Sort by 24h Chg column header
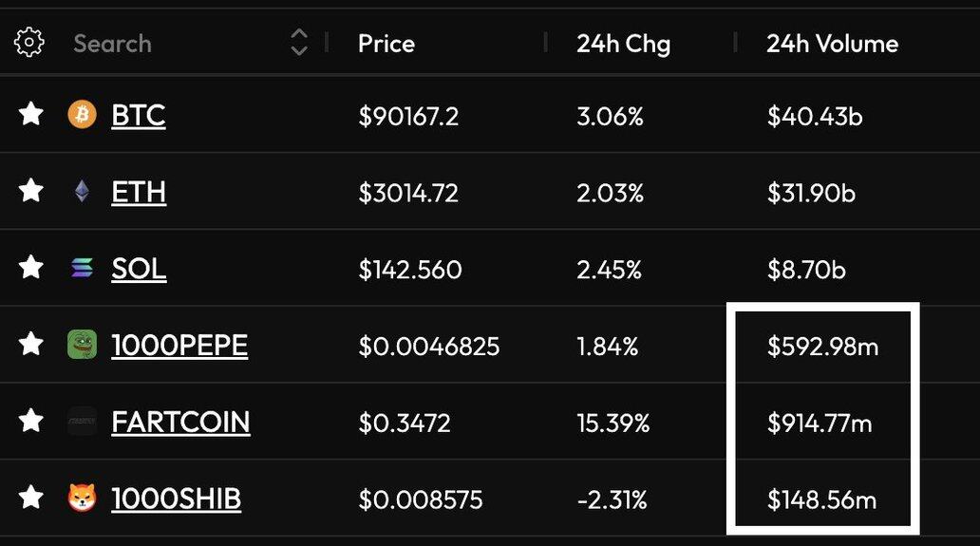Screen dimensions: 980x546 click(623, 44)
